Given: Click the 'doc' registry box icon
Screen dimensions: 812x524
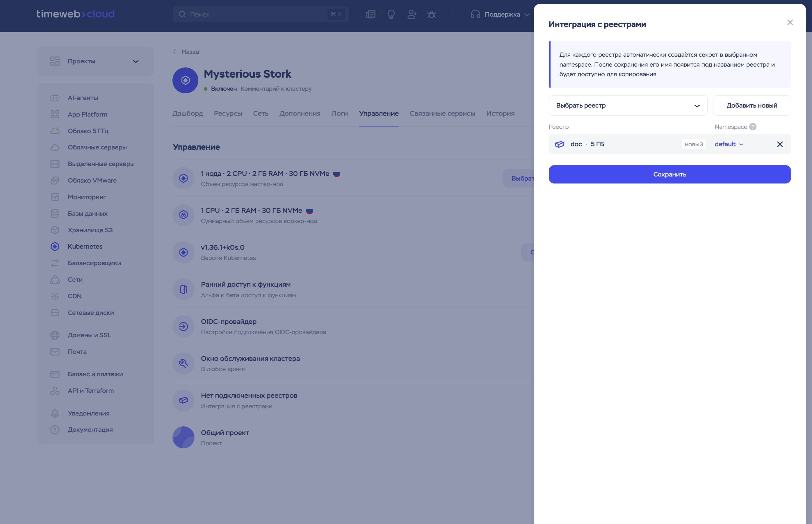Looking at the screenshot, I should (559, 144).
